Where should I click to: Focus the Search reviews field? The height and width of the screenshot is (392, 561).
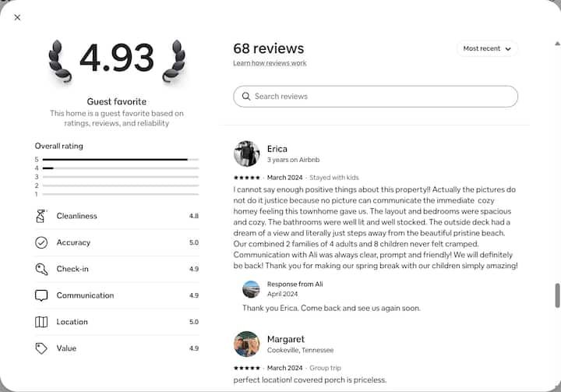(x=382, y=97)
